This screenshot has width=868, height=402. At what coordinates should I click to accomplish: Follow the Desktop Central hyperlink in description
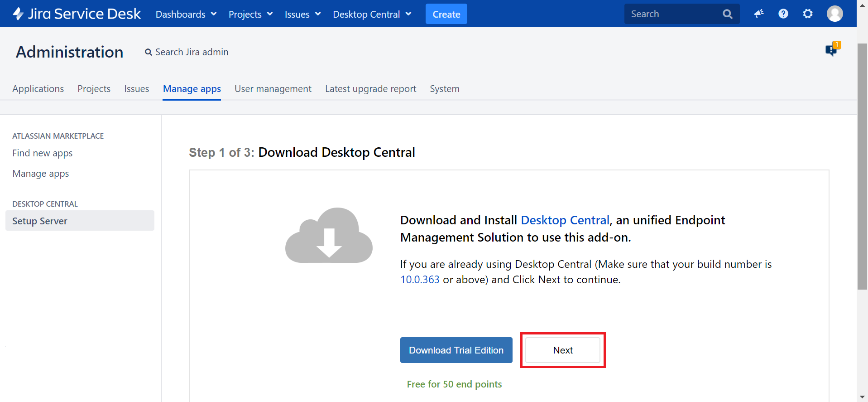(565, 220)
